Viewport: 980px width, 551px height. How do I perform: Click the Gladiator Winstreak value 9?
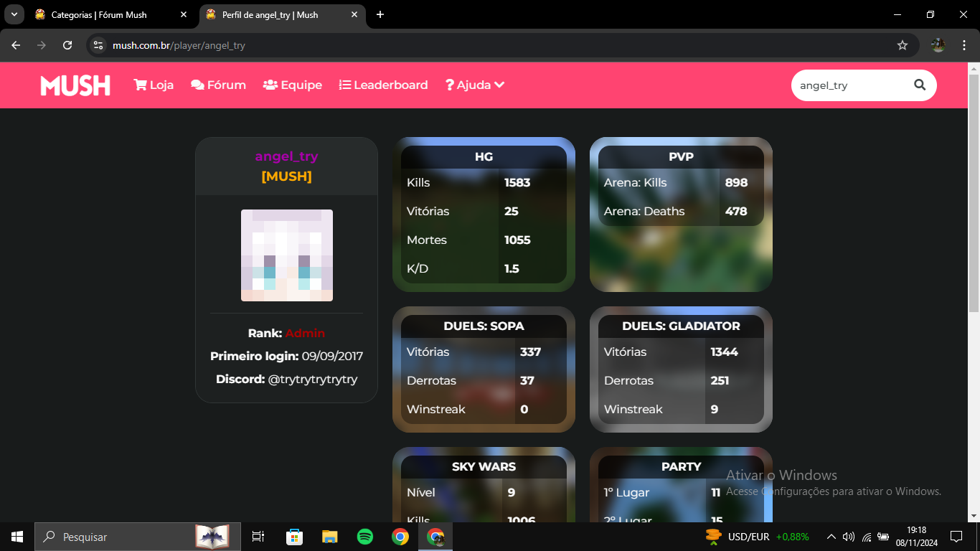[x=715, y=409]
